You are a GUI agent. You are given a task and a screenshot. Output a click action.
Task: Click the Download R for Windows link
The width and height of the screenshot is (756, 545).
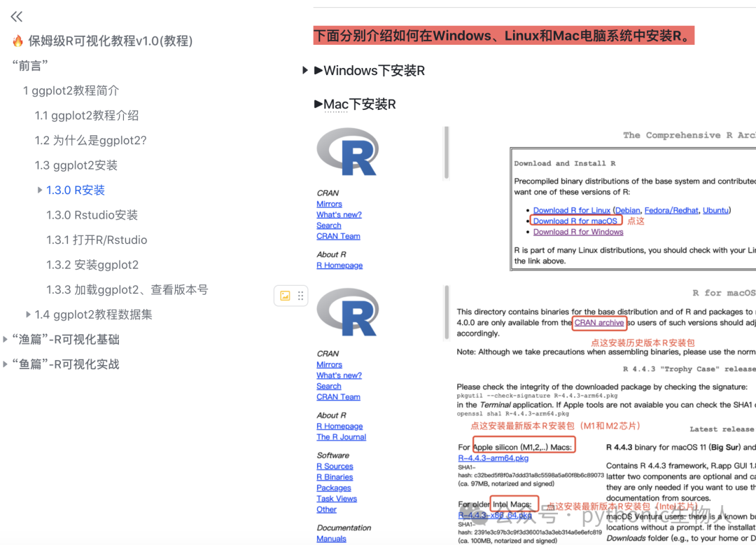coord(578,232)
